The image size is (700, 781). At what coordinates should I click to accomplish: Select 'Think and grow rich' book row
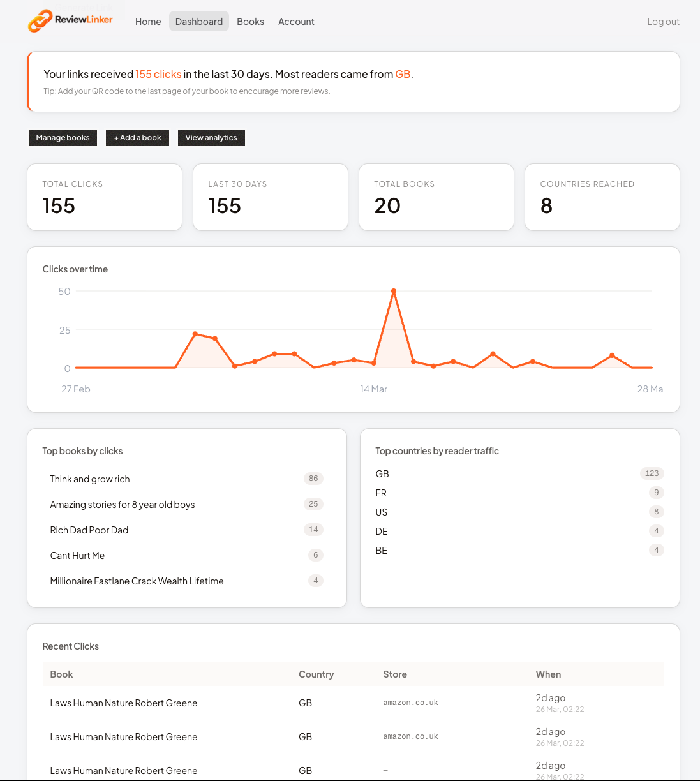click(90, 479)
